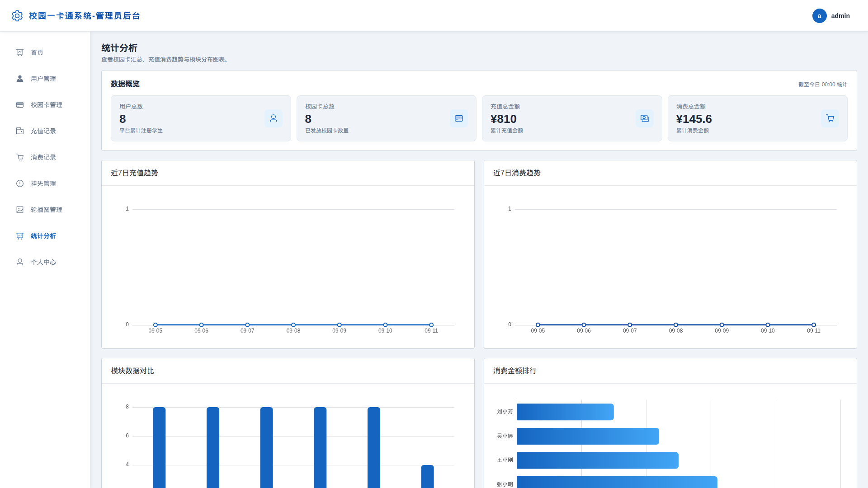Click the 09-08 point in recharge trend chart

pos(293,325)
